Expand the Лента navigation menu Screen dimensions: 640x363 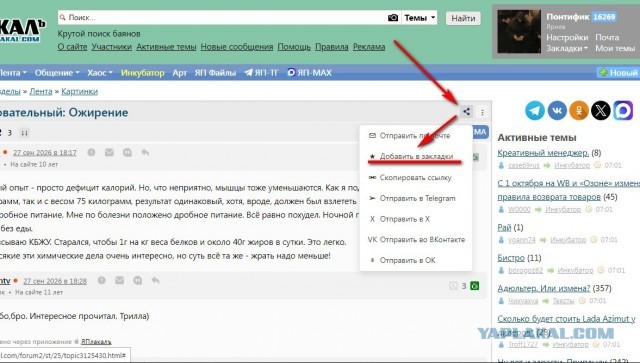13,73
